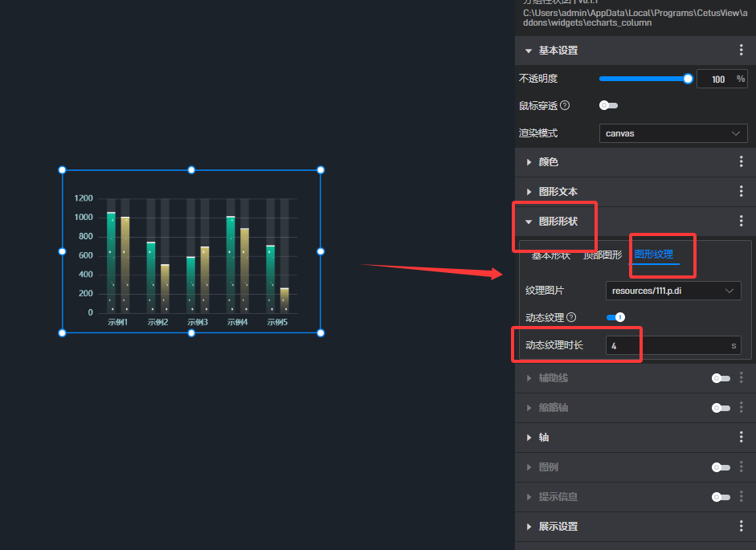Screen dimensions: 756x550
Task: Click the kebab menu next to 图形形状
Action: pos(741,222)
